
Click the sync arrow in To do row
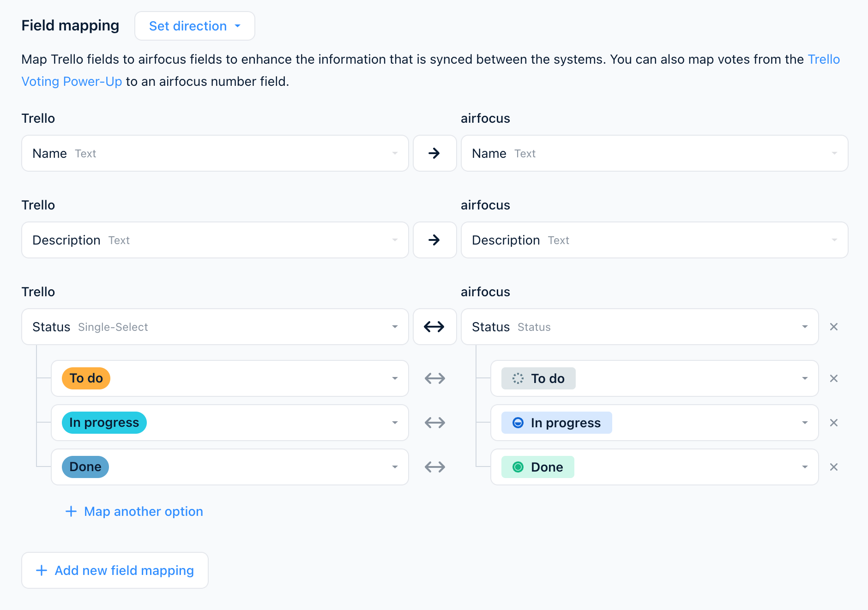pyautogui.click(x=434, y=378)
